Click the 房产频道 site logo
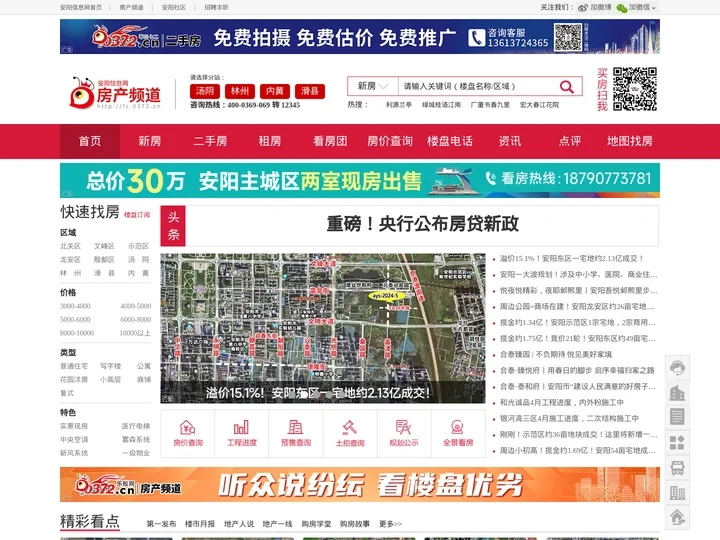Image resolution: width=720 pixels, height=540 pixels. (x=115, y=93)
